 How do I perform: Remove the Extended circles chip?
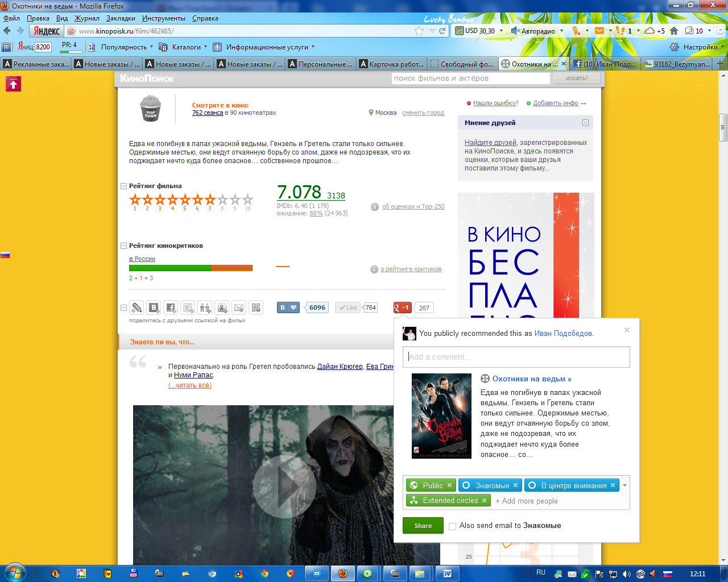[484, 501]
